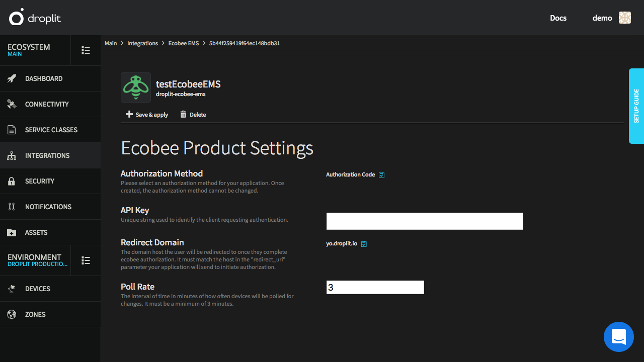Open Service Classes in sidebar

[x=50, y=130]
